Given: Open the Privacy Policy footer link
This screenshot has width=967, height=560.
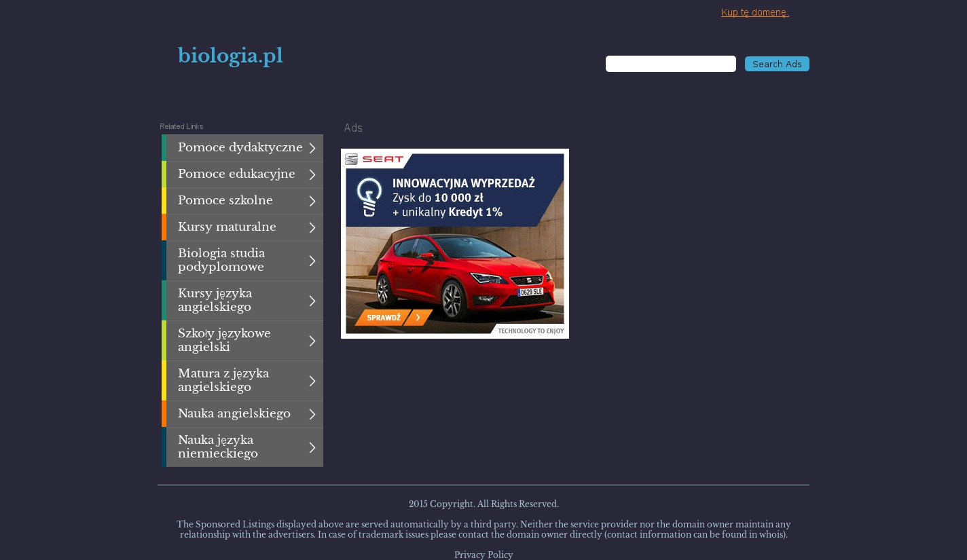Looking at the screenshot, I should click(x=483, y=555).
